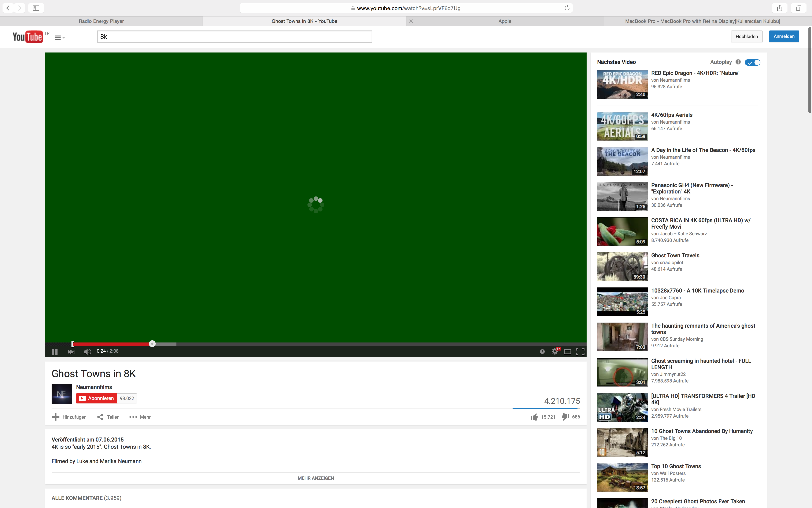Screen dimensions: 812x508
Task: Open 10328x7760 10K Timelapse Demo link
Action: (698, 291)
